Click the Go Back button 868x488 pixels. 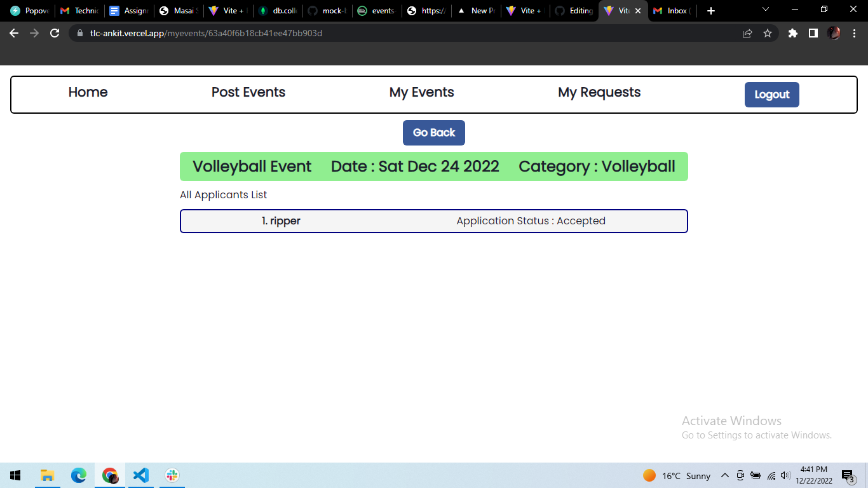pos(433,133)
